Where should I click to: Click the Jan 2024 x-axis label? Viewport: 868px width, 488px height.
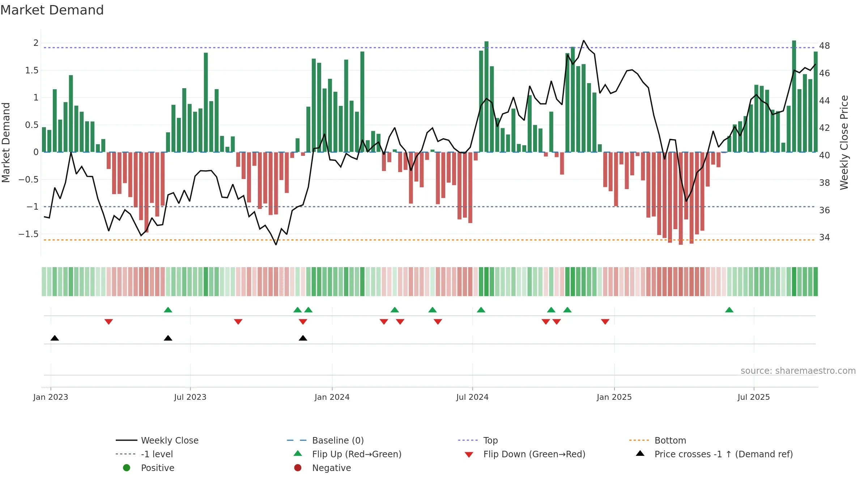pyautogui.click(x=332, y=397)
